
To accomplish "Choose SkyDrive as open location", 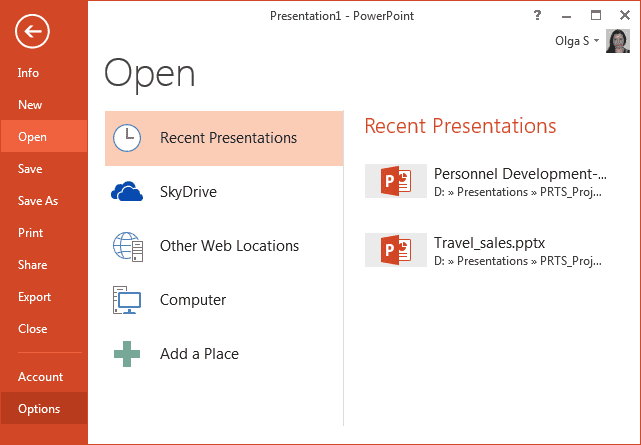I will coord(188,192).
